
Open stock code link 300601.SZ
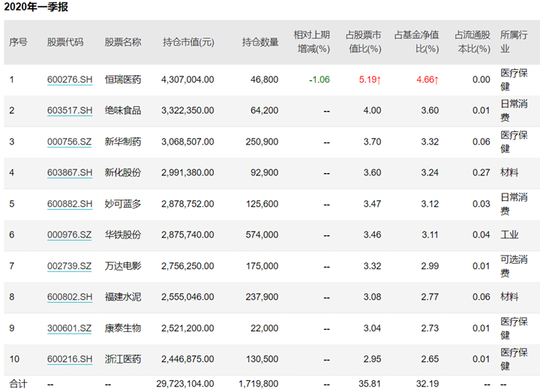tap(69, 328)
